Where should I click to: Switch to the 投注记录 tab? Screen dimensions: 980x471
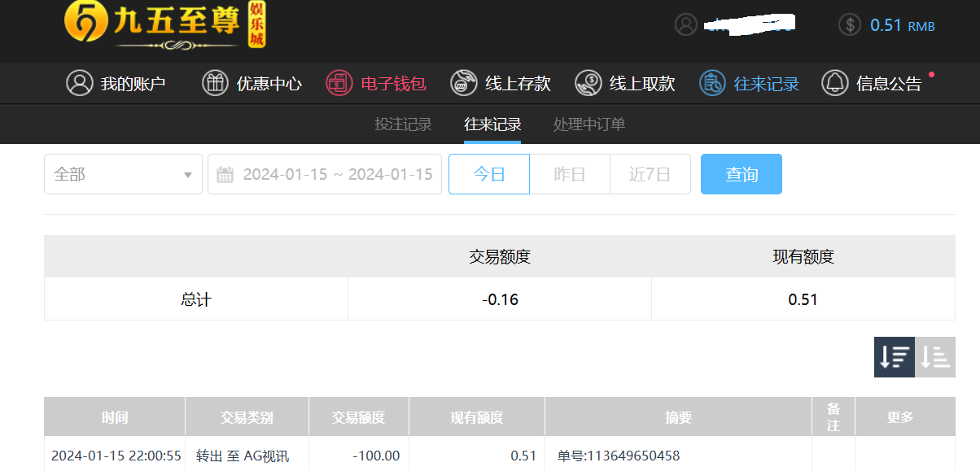tap(403, 124)
